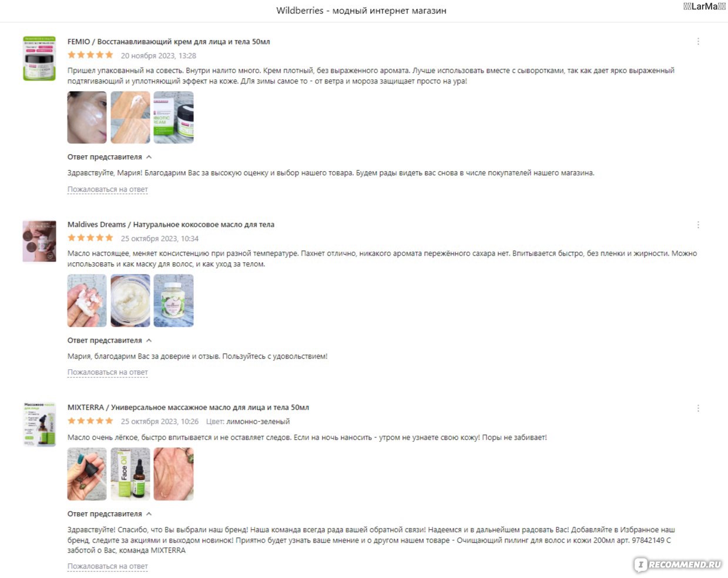Click five-star rating of Maldives Dreams review
Image resolution: width=728 pixels, height=578 pixels.
(90, 238)
